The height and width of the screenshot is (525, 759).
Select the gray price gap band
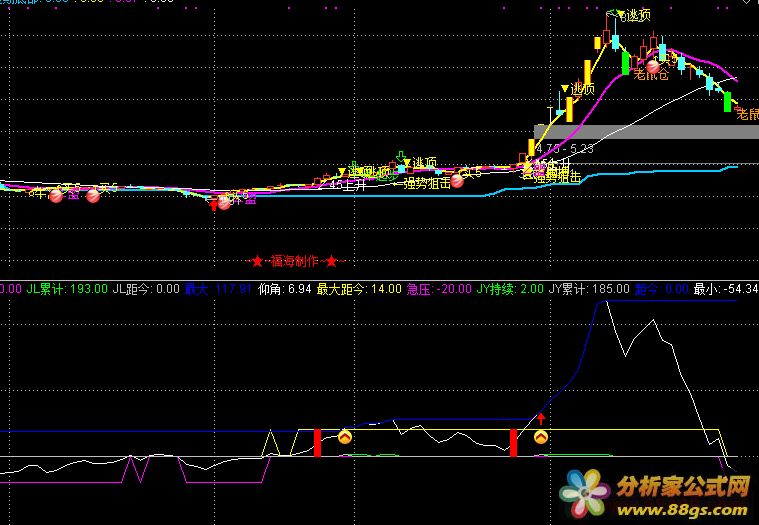646,132
